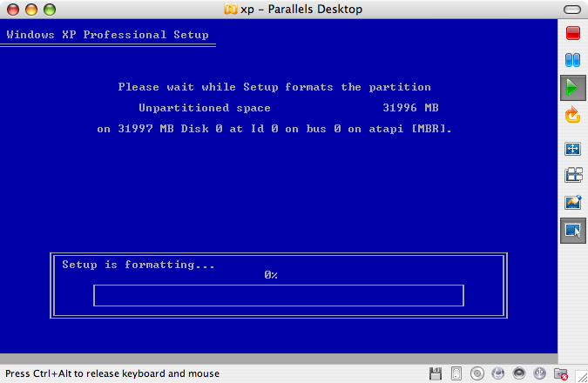This screenshot has width=588, height=383.
Task: Click the '31996 MB' size value
Action: click(x=410, y=108)
